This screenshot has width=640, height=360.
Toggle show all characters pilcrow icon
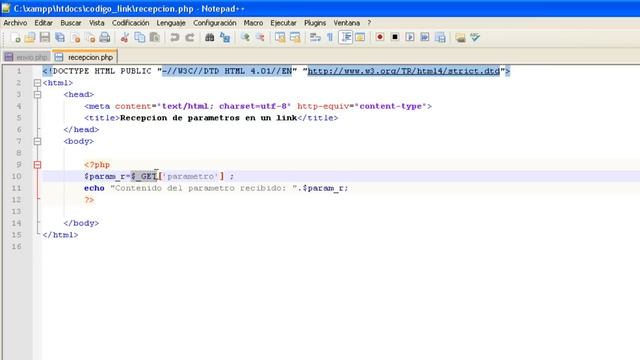(330, 38)
